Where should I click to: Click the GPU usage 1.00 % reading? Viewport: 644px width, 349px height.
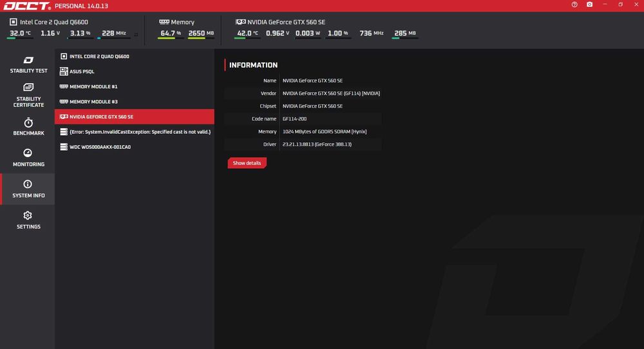tap(337, 33)
